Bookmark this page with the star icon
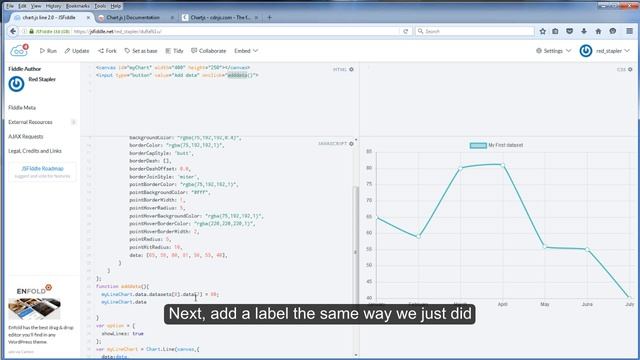Screen dimensions: 640x360 click(x=542, y=31)
